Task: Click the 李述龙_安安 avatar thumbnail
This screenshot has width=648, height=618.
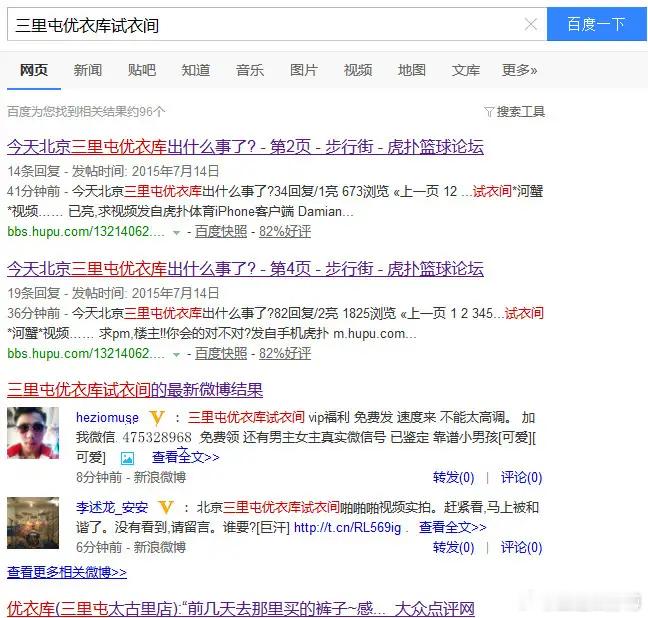Action: [x=33, y=523]
